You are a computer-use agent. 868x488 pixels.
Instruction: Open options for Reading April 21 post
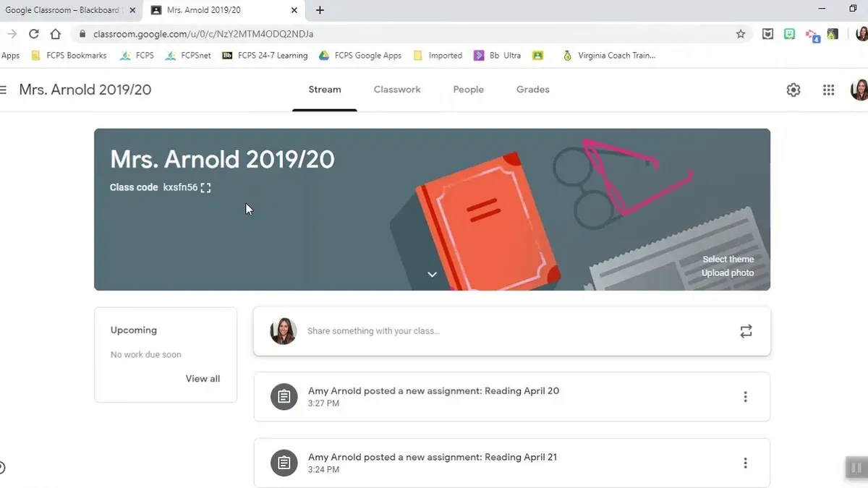[x=745, y=463]
